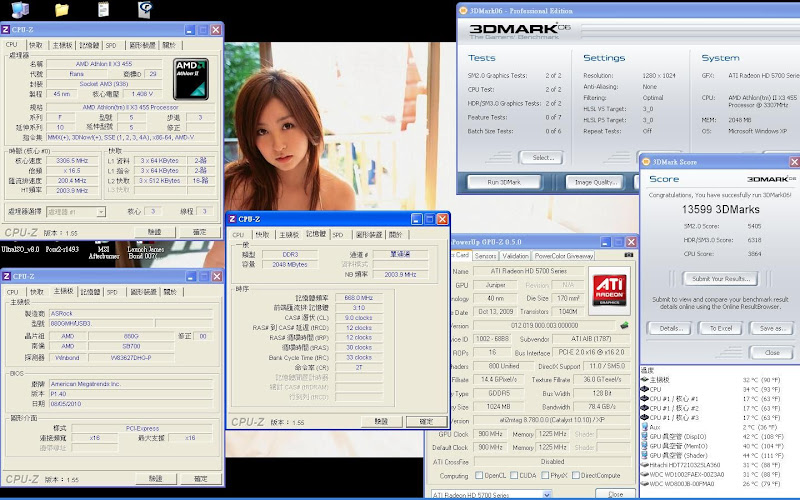Click the GPU MemIO sensor icon

644,446
